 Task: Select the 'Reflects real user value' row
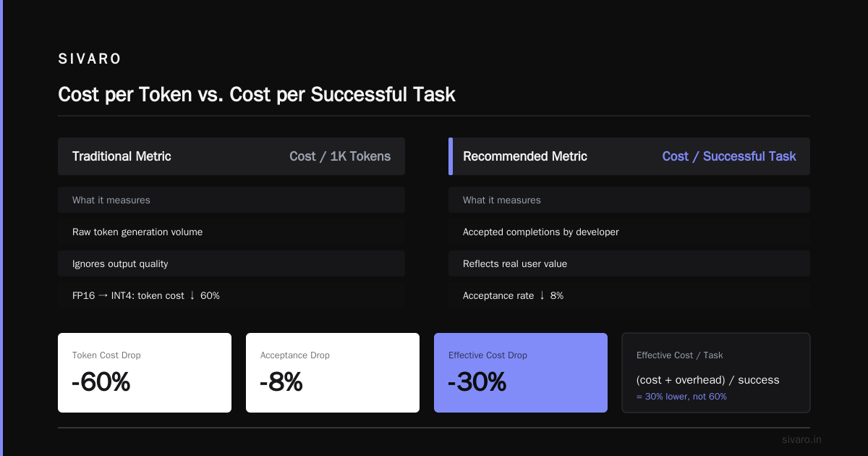tap(629, 263)
